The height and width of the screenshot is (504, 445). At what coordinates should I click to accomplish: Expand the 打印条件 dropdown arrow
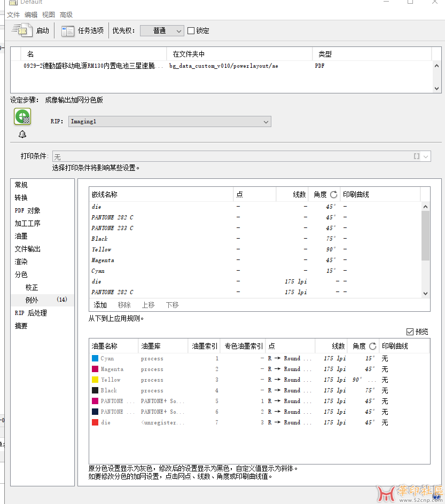(x=426, y=156)
